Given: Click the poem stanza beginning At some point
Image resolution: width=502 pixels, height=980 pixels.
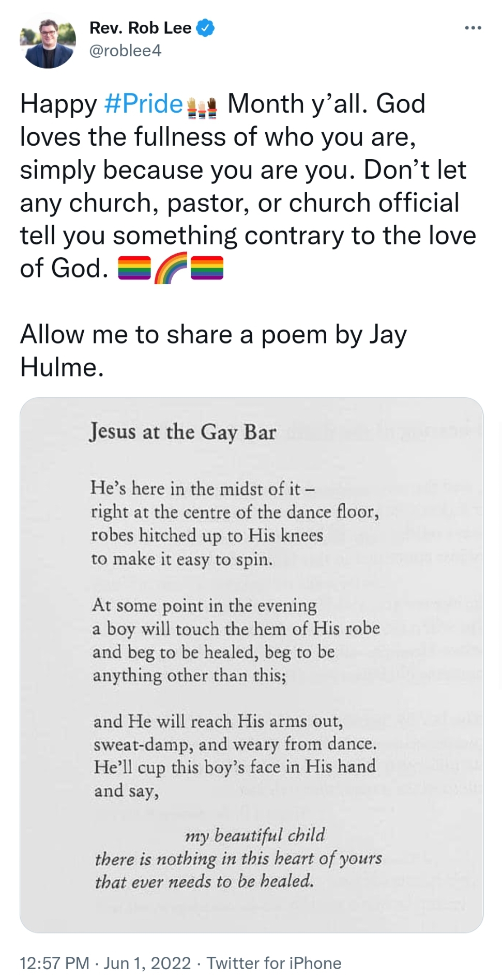Looking at the screenshot, I should point(236,640).
